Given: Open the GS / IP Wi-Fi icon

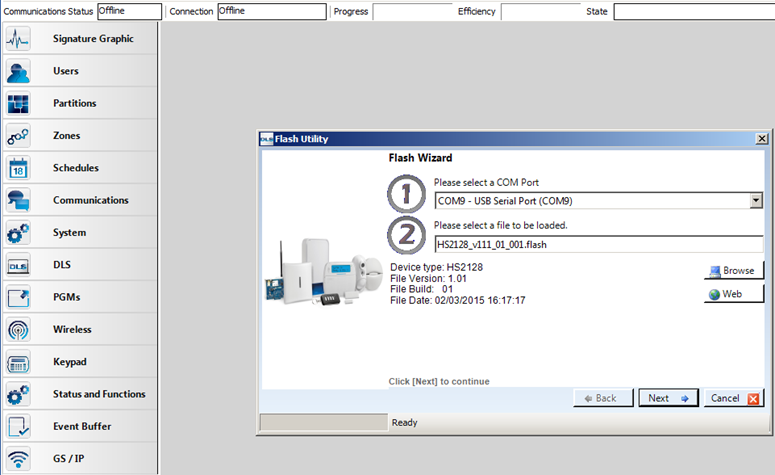Looking at the screenshot, I should click(18, 458).
